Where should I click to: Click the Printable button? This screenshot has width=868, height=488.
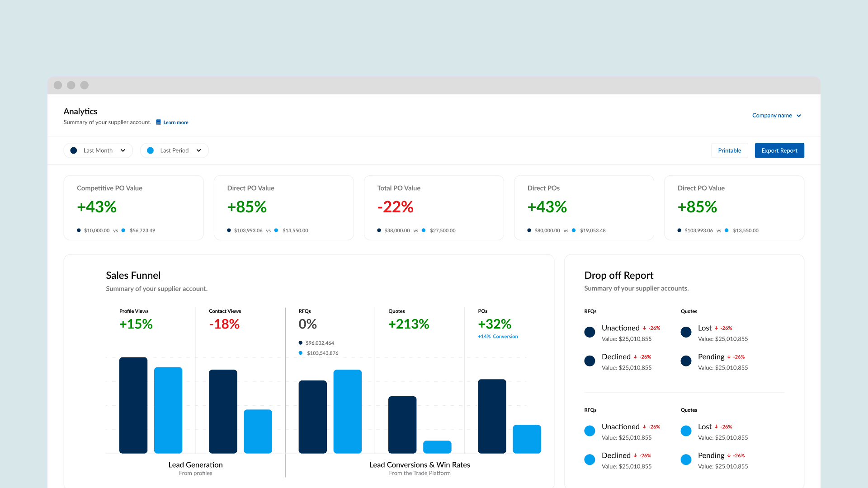(729, 150)
